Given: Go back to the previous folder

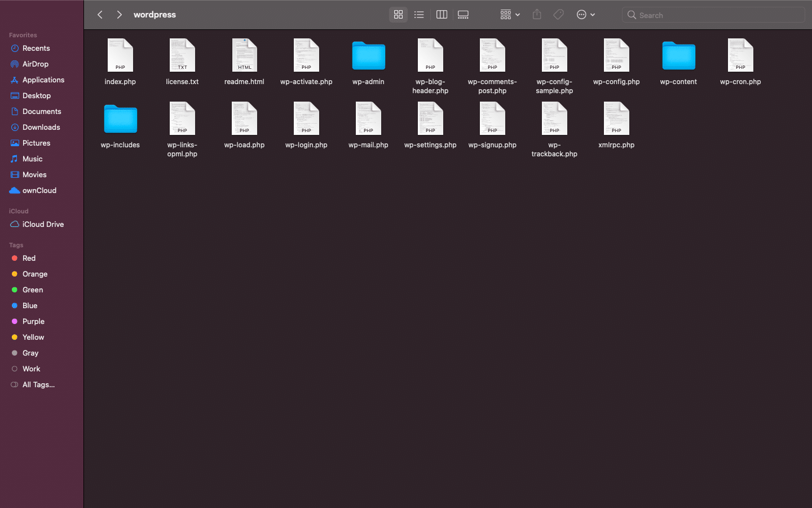Looking at the screenshot, I should coord(100,15).
